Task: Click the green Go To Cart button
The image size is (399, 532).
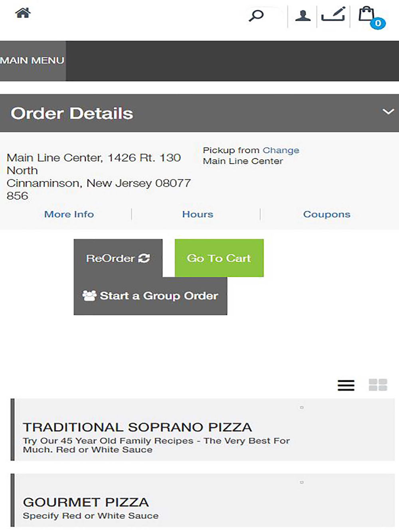Action: [219, 258]
